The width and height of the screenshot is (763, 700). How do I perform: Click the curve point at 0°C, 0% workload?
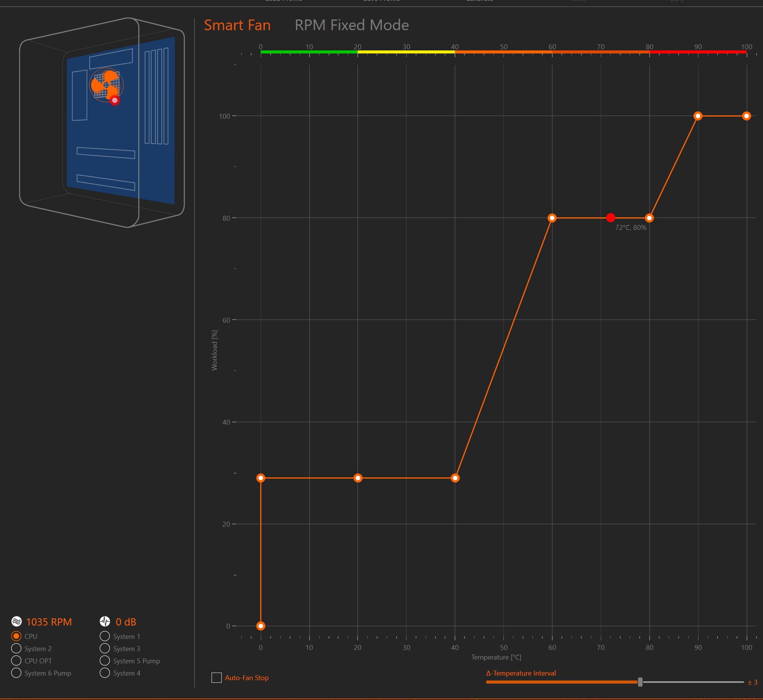click(261, 626)
